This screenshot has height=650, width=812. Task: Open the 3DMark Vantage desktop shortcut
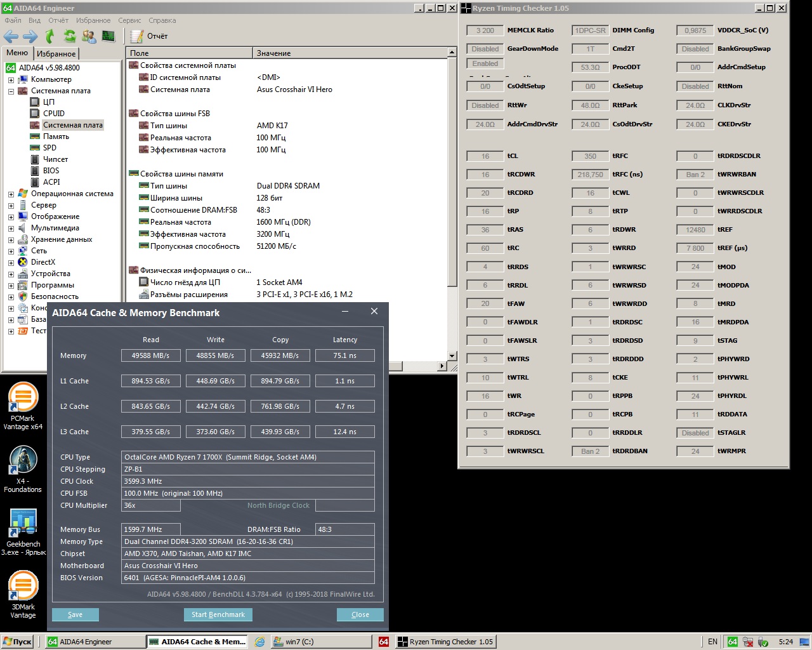(x=23, y=594)
